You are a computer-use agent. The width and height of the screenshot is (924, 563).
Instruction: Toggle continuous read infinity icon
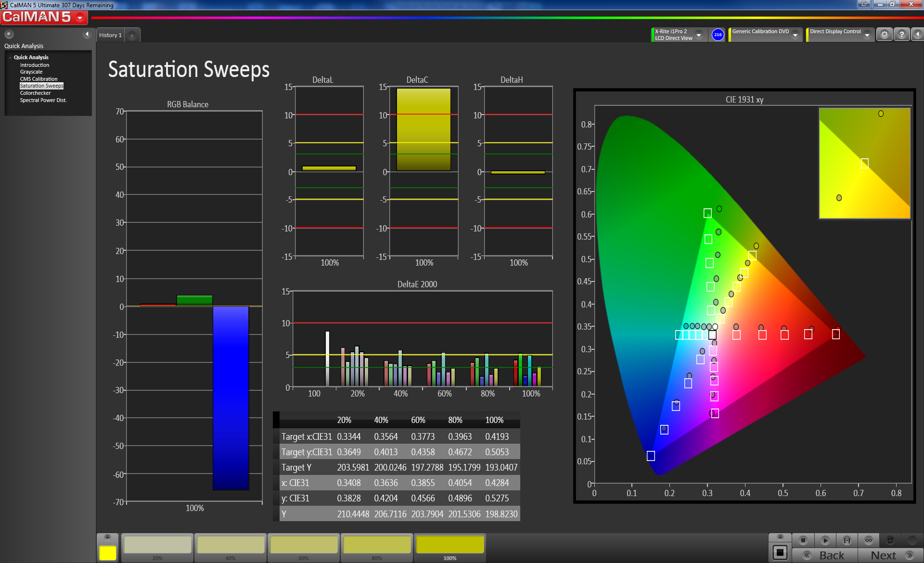pos(869,540)
